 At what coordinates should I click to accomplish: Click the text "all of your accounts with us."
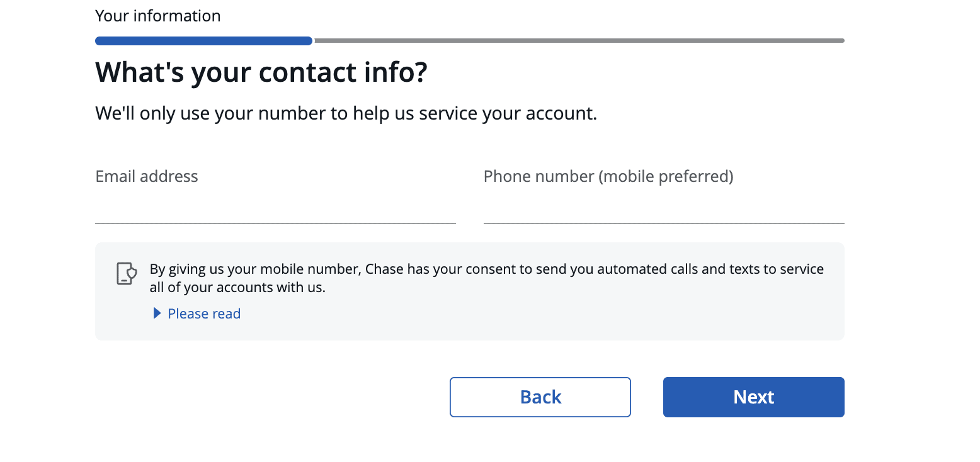(237, 288)
